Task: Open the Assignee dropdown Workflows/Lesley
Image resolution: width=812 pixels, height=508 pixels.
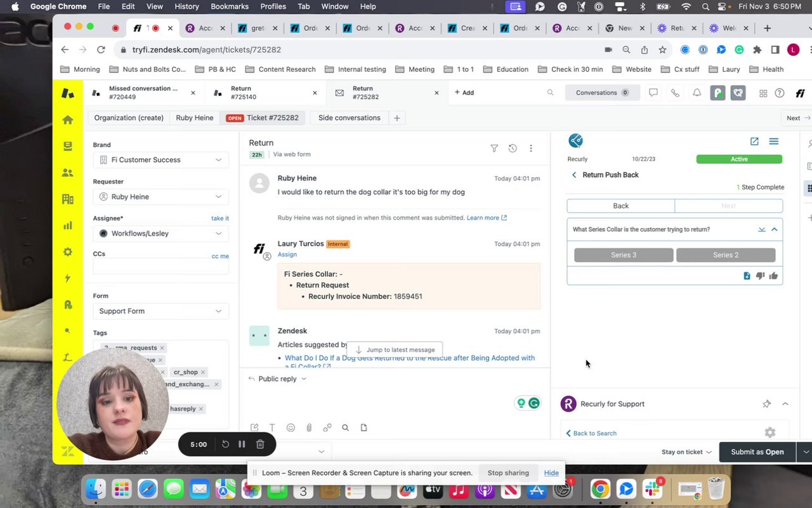Action: 160,234
